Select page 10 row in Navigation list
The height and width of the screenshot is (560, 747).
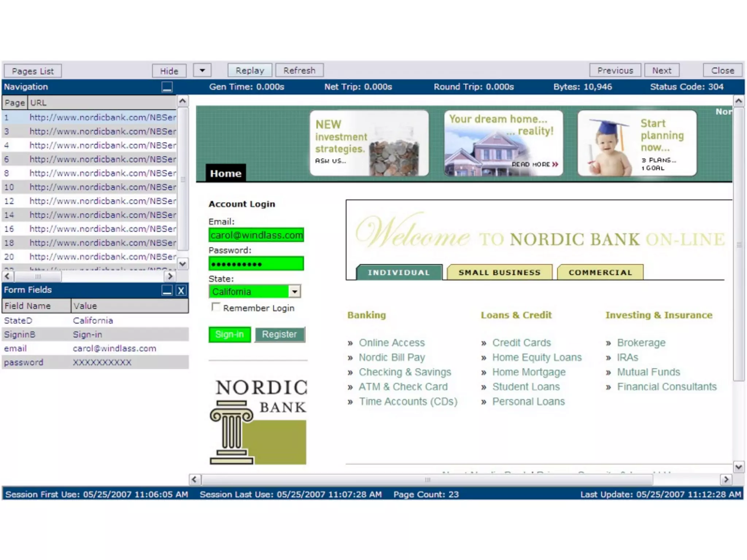90,187
